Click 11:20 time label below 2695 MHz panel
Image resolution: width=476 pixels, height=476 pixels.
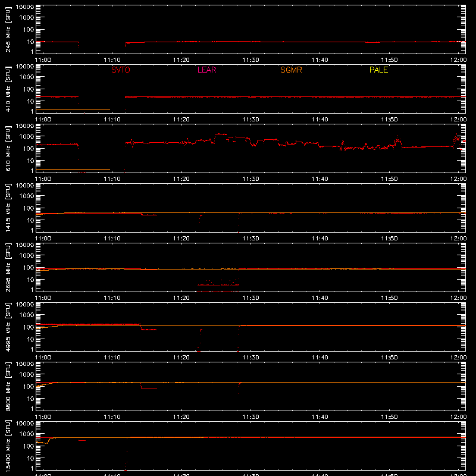[x=181, y=298]
